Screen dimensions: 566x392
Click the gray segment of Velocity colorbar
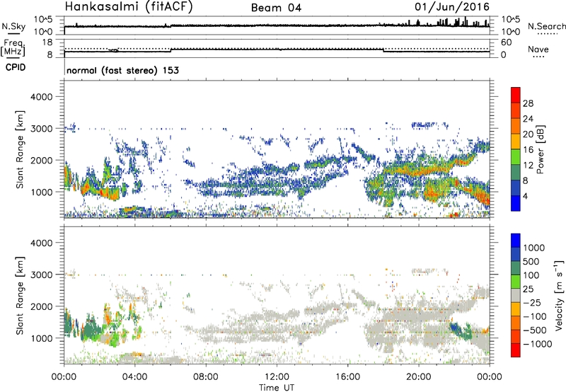[x=516, y=295]
